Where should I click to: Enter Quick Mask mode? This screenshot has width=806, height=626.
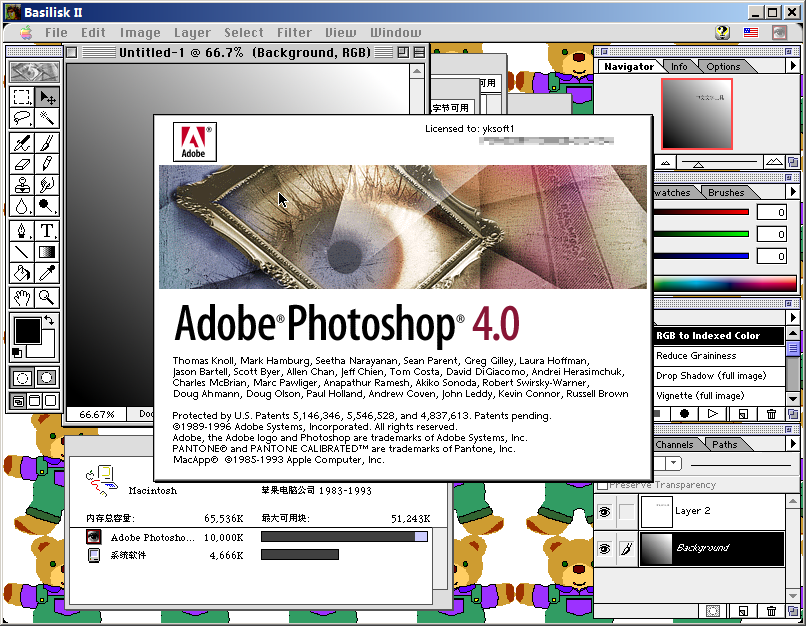pyautogui.click(x=44, y=377)
